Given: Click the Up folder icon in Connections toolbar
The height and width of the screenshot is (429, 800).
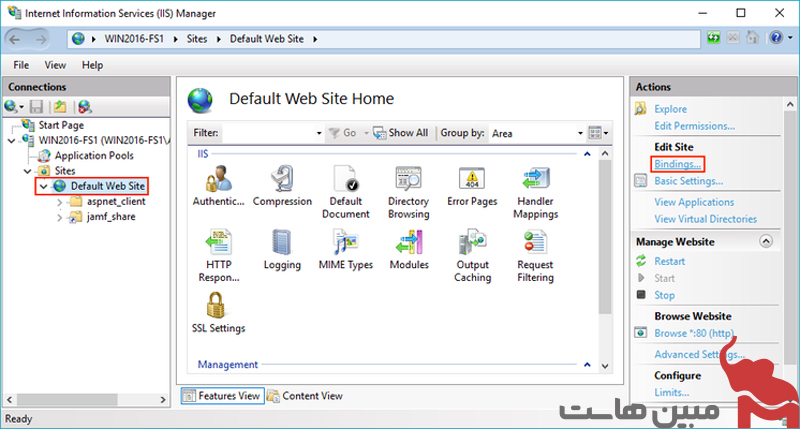Looking at the screenshot, I should [x=60, y=107].
